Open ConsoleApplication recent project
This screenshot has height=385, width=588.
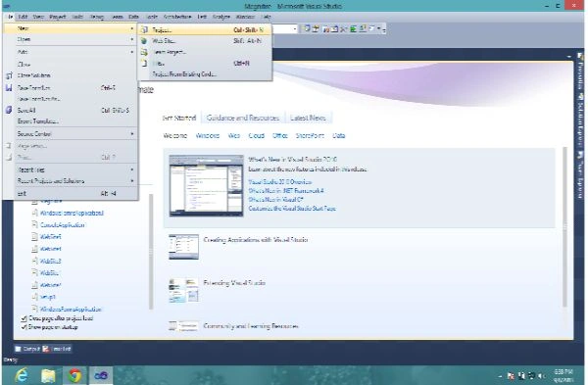pyautogui.click(x=63, y=225)
